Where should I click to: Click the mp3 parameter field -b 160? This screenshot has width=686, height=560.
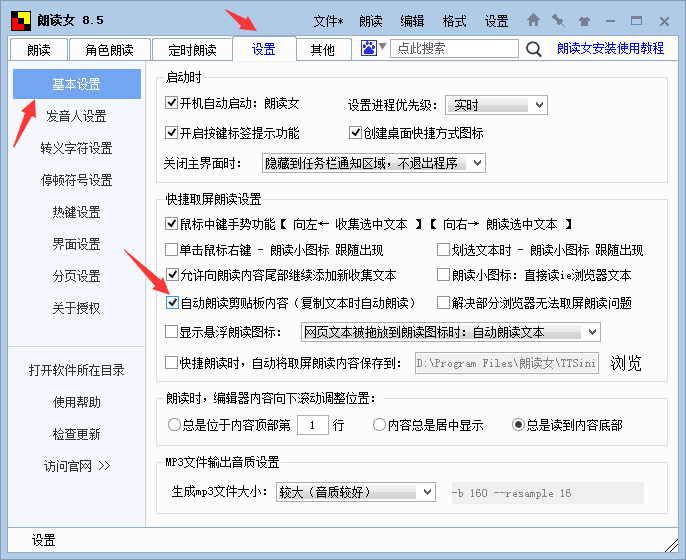point(548,493)
